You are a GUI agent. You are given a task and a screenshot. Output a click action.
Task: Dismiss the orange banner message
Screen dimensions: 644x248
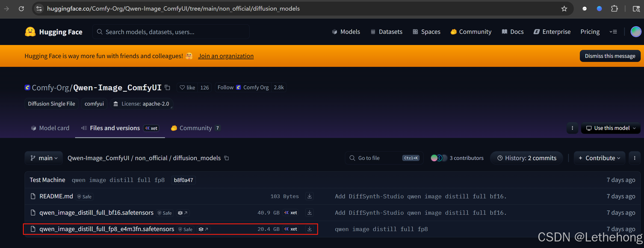point(610,56)
